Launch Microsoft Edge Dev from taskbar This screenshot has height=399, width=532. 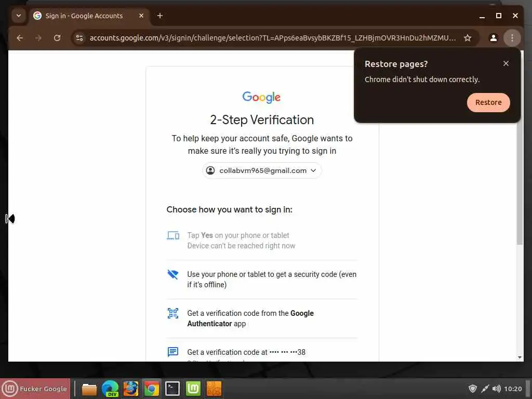[x=110, y=389]
